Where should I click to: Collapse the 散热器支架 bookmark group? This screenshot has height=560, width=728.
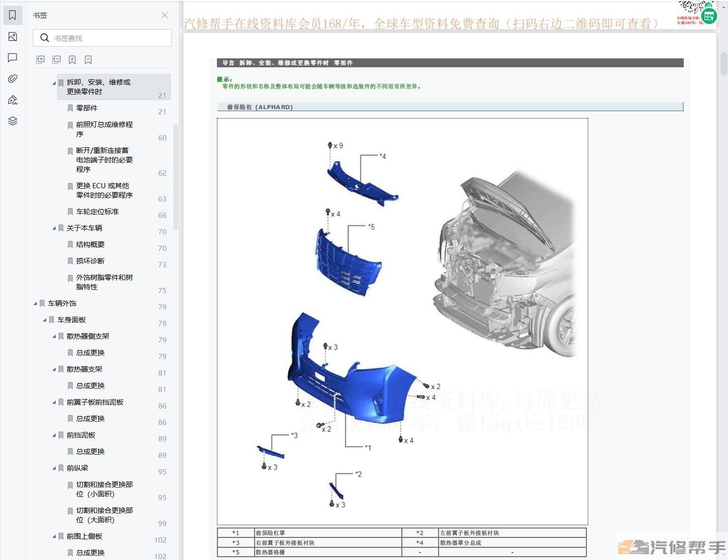(54, 369)
